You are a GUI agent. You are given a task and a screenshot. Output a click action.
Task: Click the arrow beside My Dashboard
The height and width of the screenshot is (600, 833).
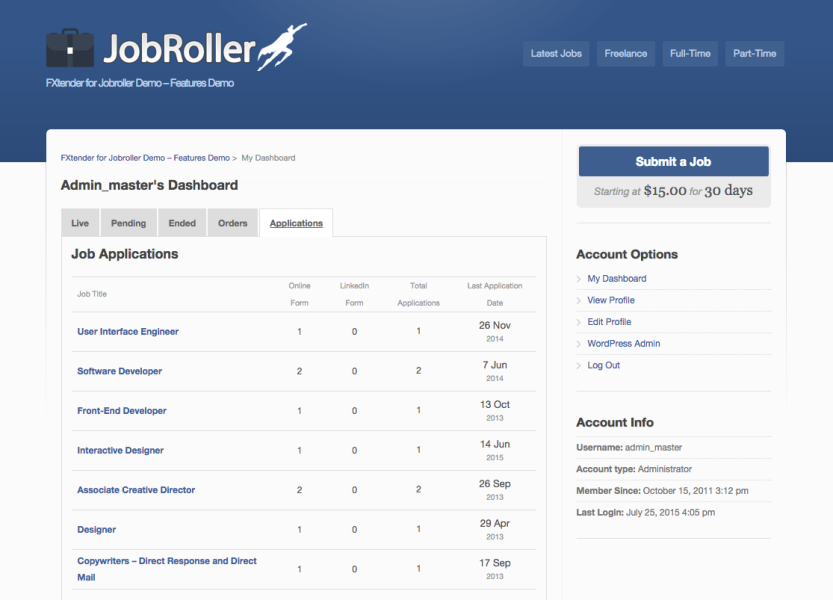[x=581, y=278]
